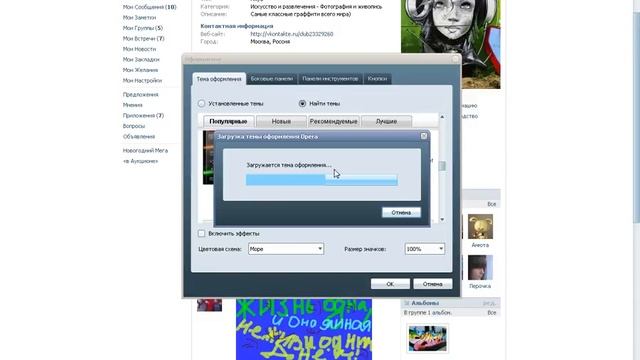
Task: Click the page's vertical scrollbar
Action: (636, 118)
